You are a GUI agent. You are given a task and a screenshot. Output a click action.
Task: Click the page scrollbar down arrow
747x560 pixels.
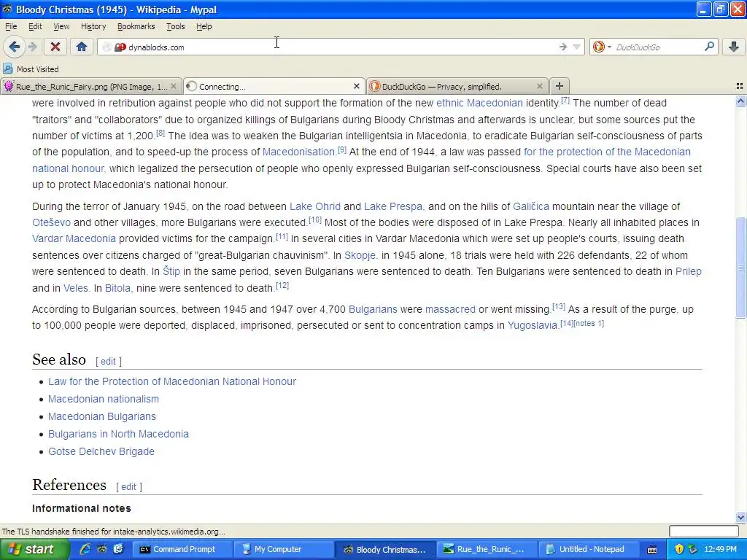pyautogui.click(x=741, y=517)
